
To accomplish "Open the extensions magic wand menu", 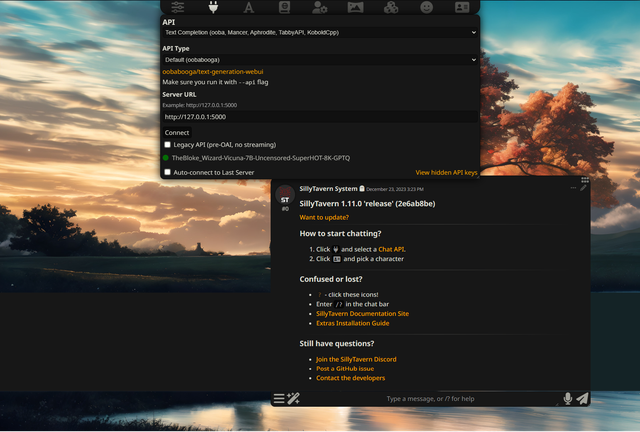I will pyautogui.click(x=293, y=399).
